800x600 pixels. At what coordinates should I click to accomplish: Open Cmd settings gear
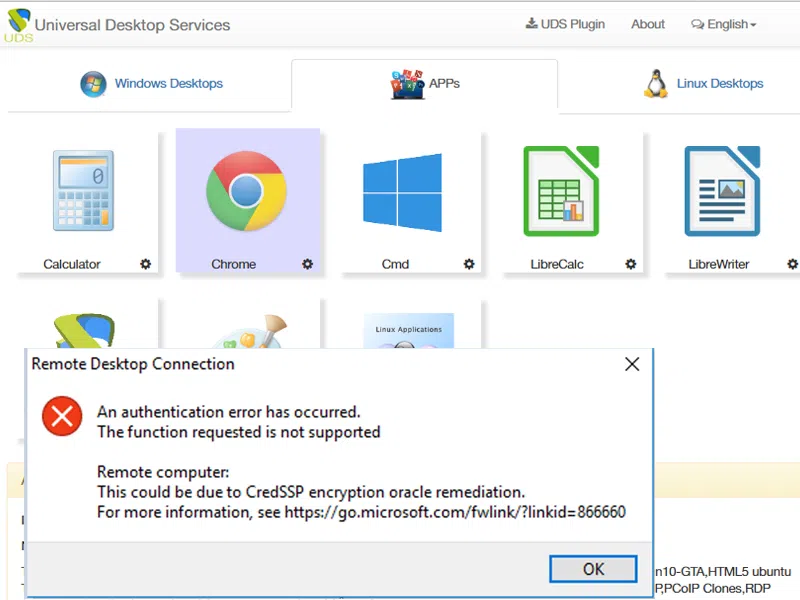pos(469,264)
